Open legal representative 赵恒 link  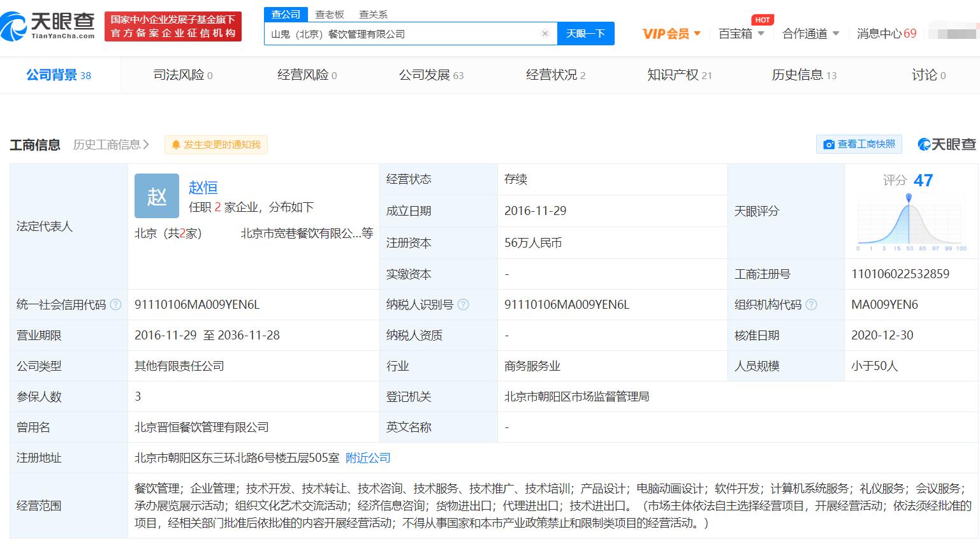pyautogui.click(x=203, y=187)
